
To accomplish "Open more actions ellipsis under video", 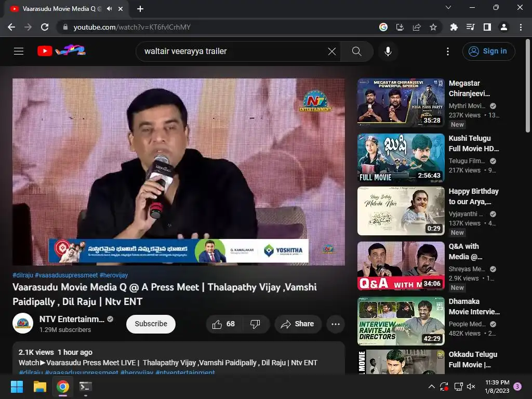I will coord(336,324).
